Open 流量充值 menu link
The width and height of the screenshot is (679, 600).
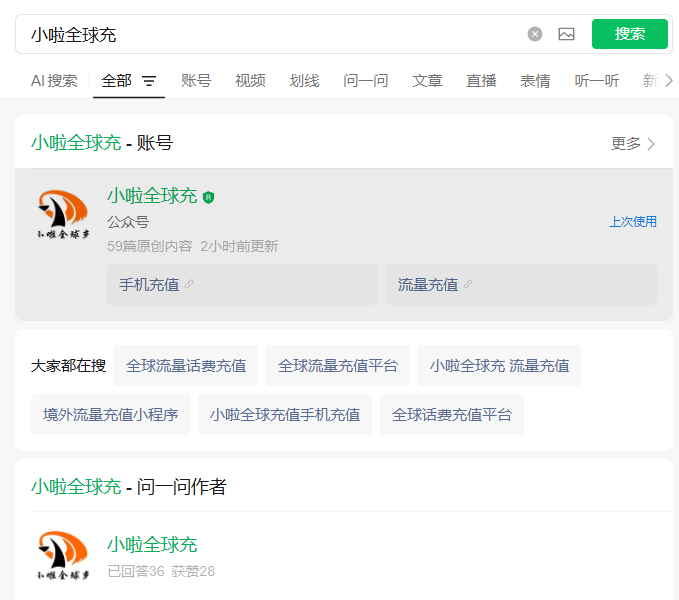(521, 284)
